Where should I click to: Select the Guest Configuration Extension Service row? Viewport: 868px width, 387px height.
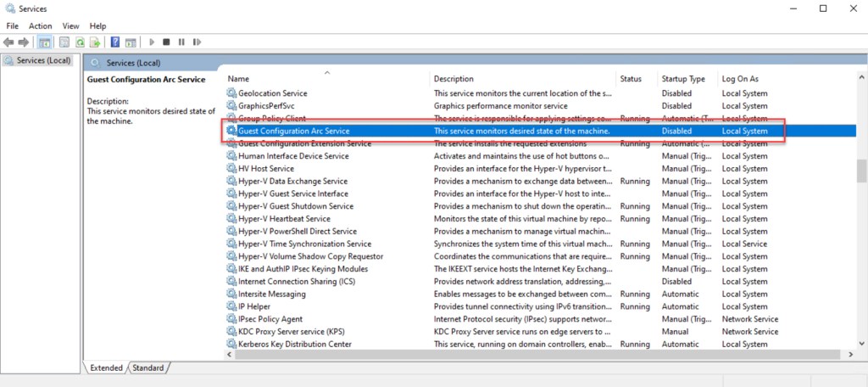click(x=304, y=144)
